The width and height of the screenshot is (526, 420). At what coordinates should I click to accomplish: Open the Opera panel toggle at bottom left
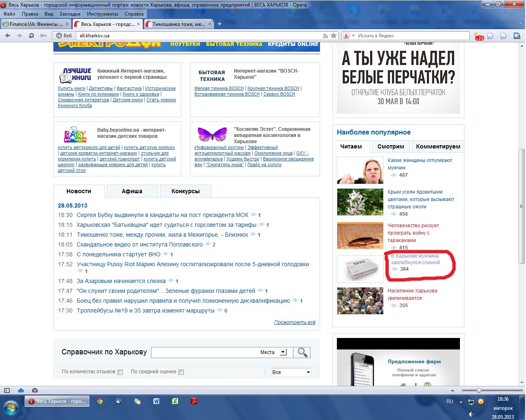7,390
